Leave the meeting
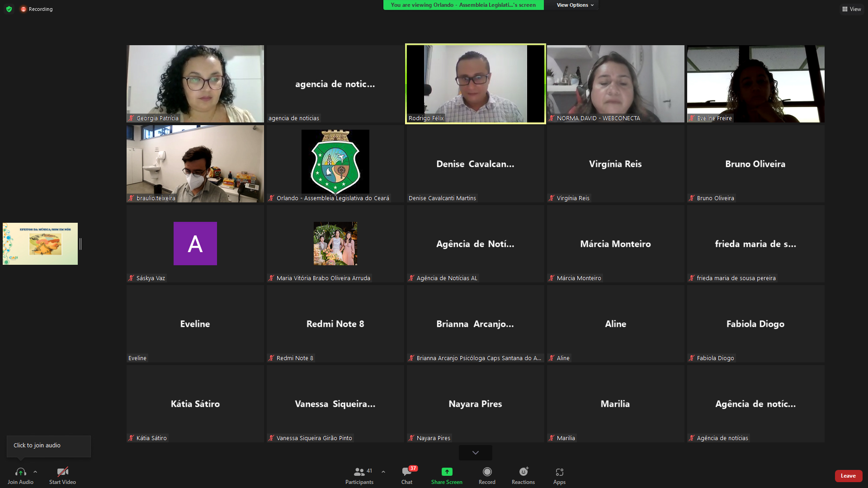The width and height of the screenshot is (868, 488). [x=848, y=476]
